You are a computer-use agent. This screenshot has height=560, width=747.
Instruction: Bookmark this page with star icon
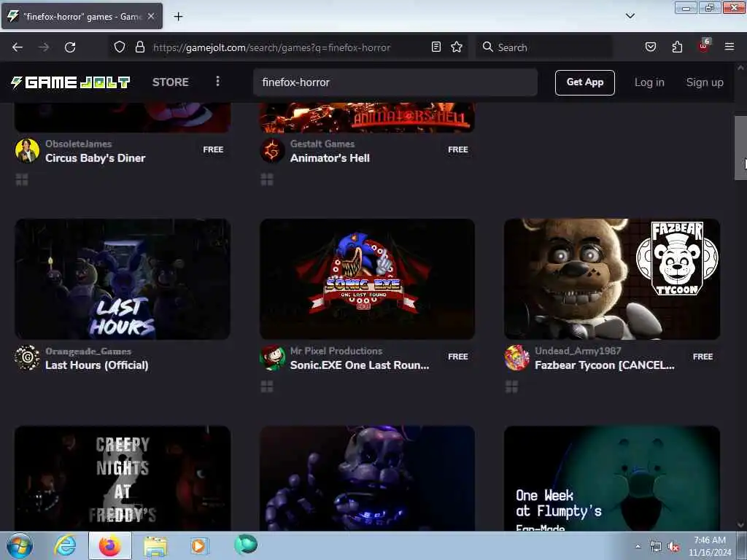(x=457, y=47)
